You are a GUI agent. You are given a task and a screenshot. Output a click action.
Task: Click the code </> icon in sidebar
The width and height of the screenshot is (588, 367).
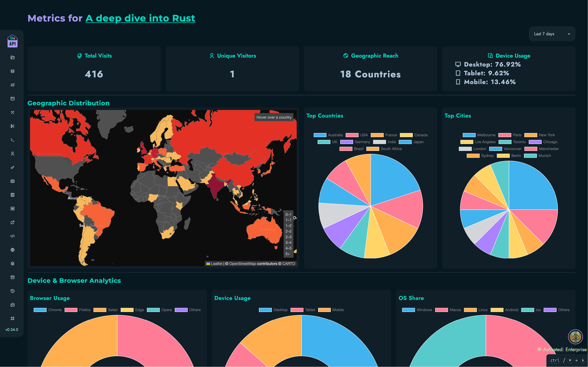12,236
